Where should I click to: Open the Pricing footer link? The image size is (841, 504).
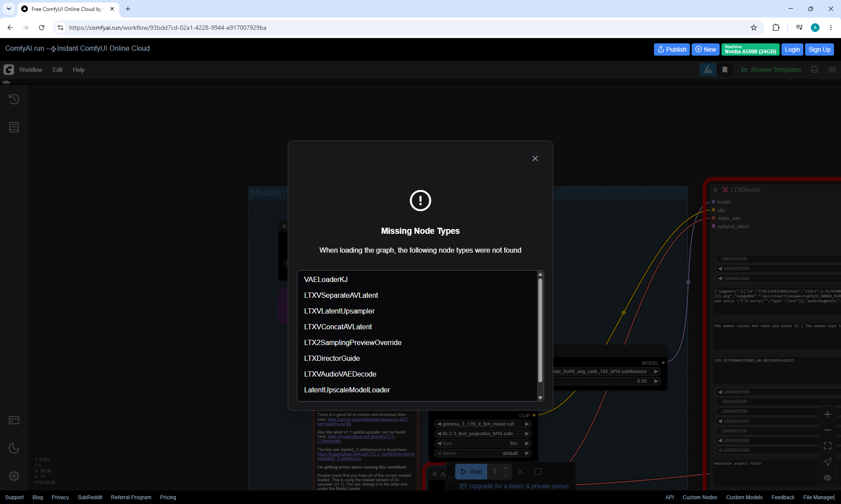coord(168,497)
